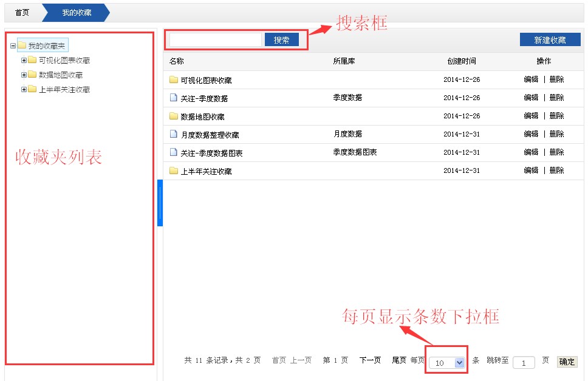Image resolution: width=588 pixels, height=381 pixels.
Task: Click the 上半年关注收藏 folder icon in tree
Action: click(x=32, y=89)
